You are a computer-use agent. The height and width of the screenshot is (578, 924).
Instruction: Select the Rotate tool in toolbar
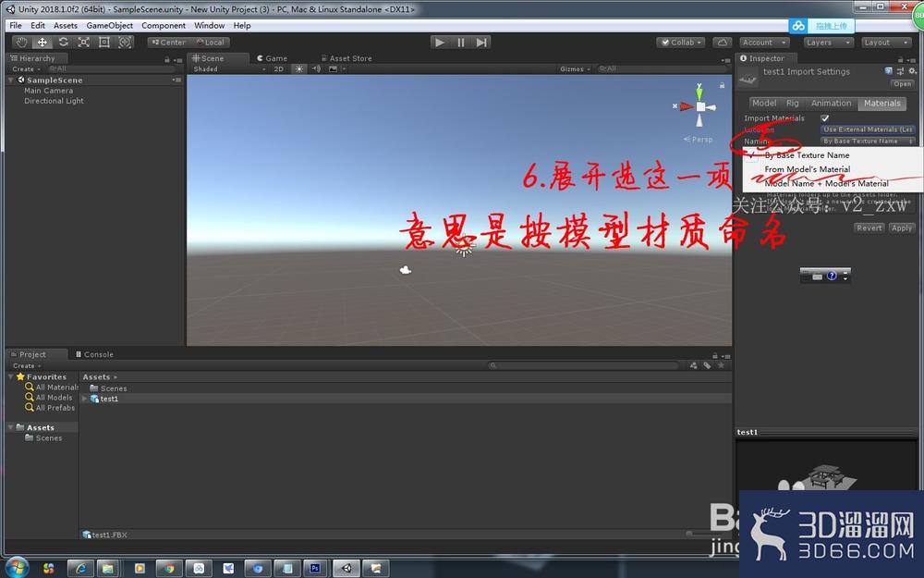click(63, 43)
